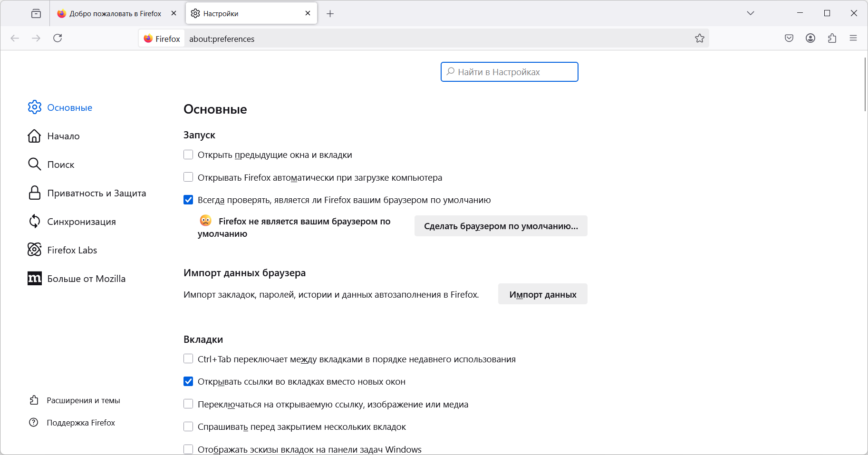Select the Основные gear icon in sidebar
This screenshot has height=455, width=868.
click(x=35, y=107)
